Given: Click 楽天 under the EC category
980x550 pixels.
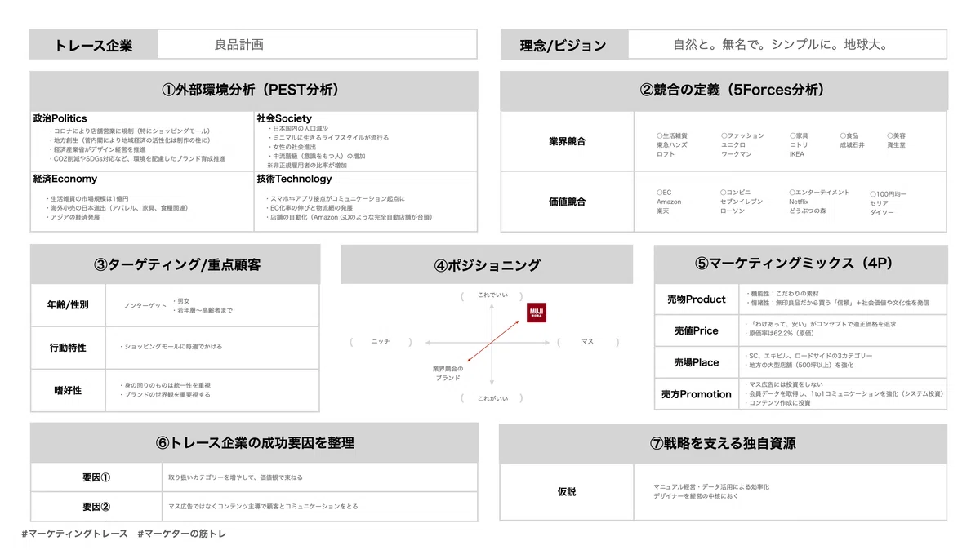Looking at the screenshot, I should click(662, 211).
